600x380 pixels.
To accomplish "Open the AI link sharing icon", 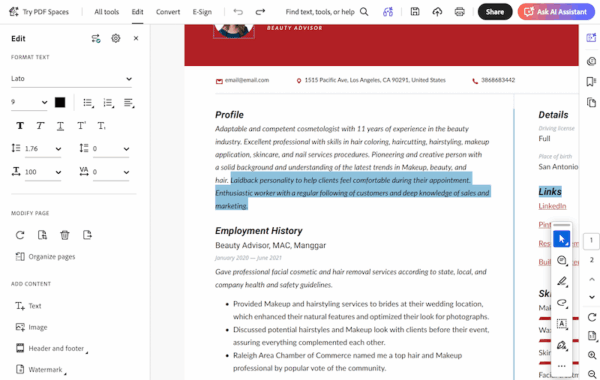I will [x=388, y=12].
